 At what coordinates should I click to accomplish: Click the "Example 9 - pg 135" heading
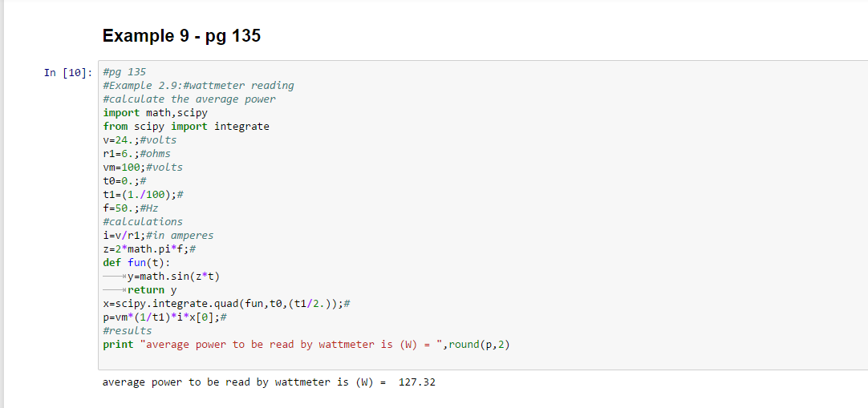[181, 36]
